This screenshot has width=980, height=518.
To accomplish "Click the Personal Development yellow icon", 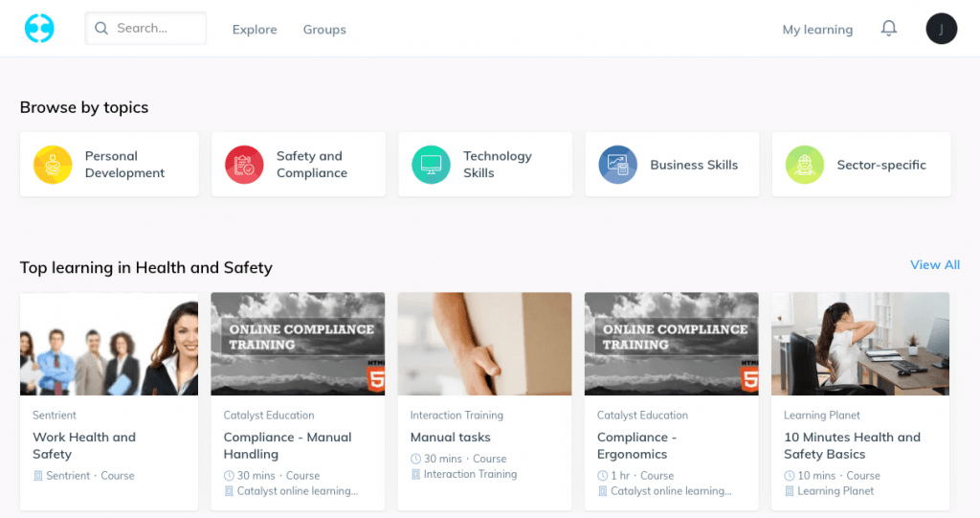I will pyautogui.click(x=53, y=165).
